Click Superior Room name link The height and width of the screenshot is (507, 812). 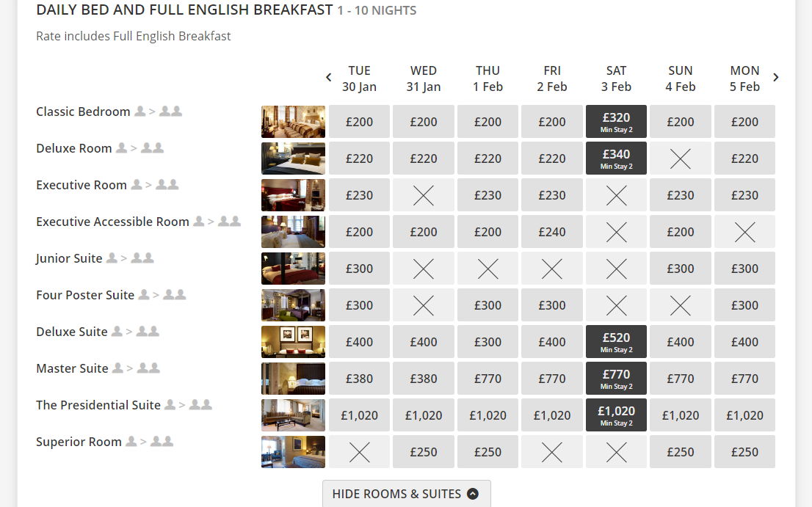79,442
